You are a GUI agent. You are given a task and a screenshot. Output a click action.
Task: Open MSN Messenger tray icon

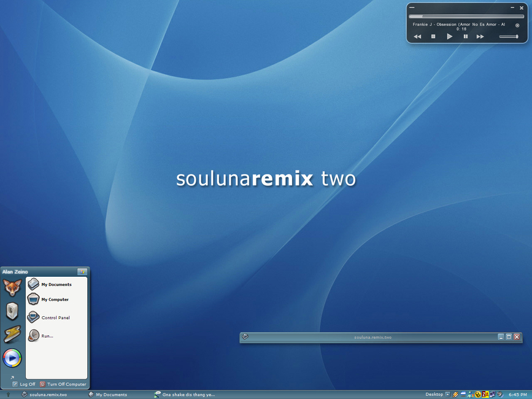(x=471, y=394)
